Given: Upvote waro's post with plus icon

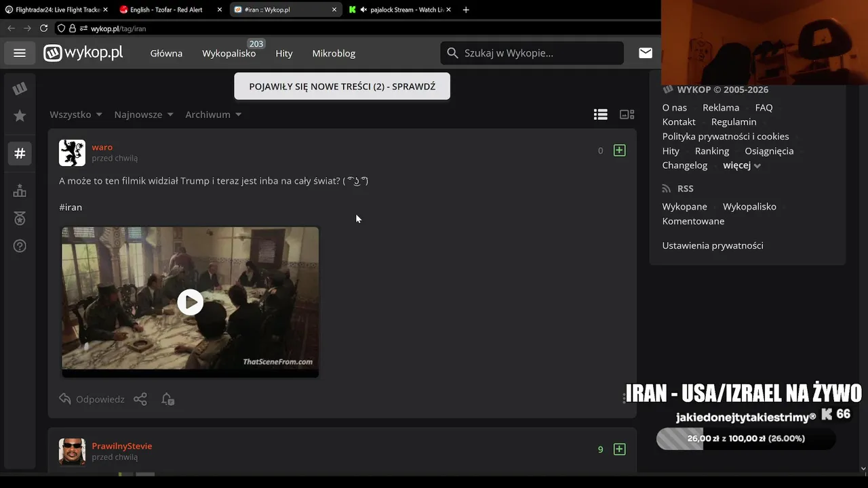Looking at the screenshot, I should point(619,150).
